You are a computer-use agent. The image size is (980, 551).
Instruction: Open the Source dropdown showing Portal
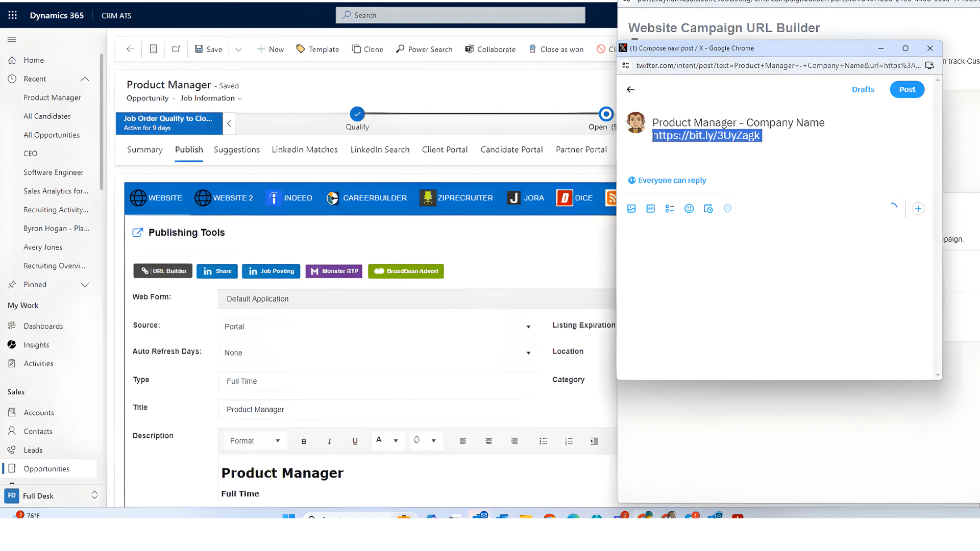378,327
